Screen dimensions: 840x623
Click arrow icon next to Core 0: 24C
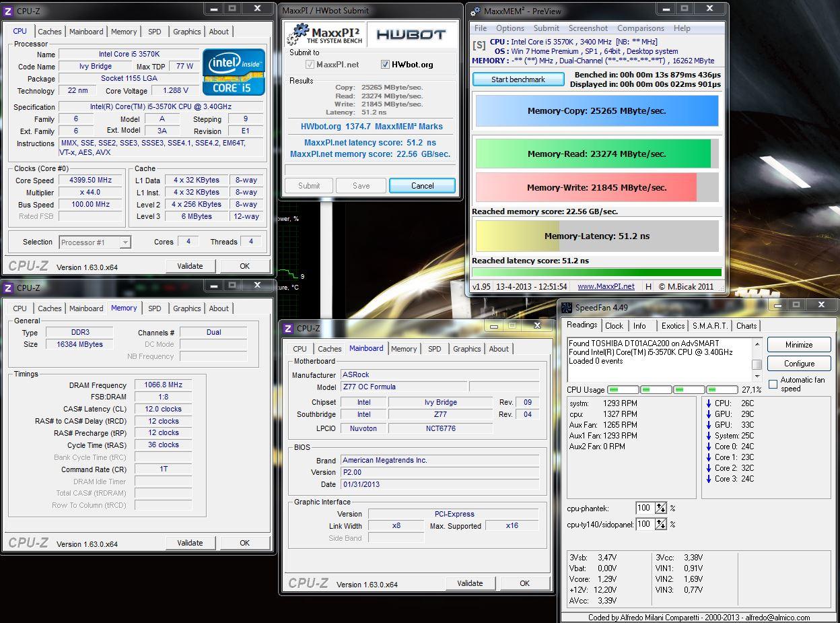pos(709,447)
